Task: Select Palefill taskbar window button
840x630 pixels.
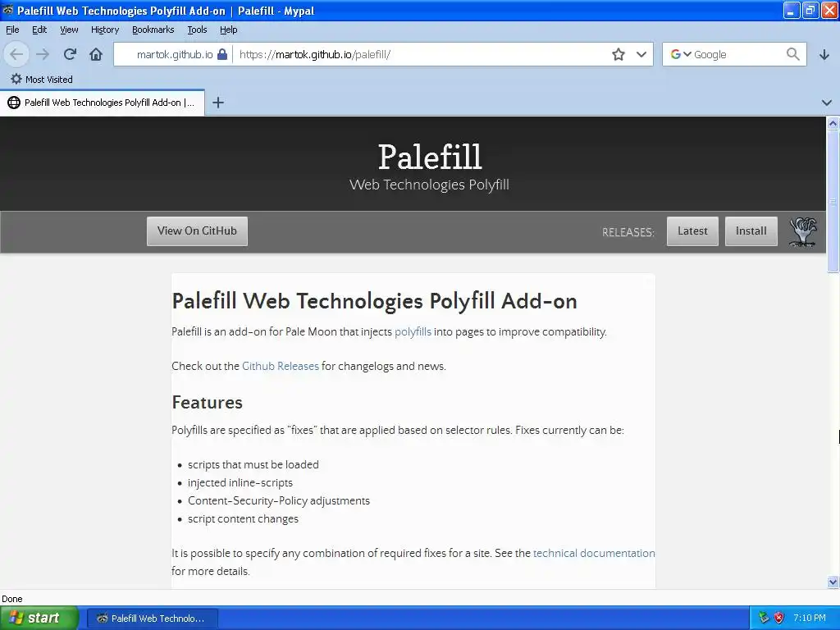Action: [152, 619]
